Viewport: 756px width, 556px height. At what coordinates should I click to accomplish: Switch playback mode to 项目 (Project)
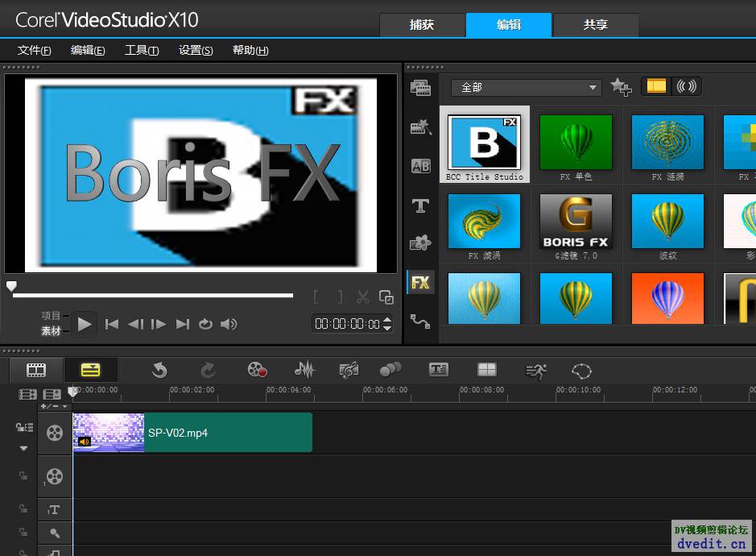pos(51,316)
